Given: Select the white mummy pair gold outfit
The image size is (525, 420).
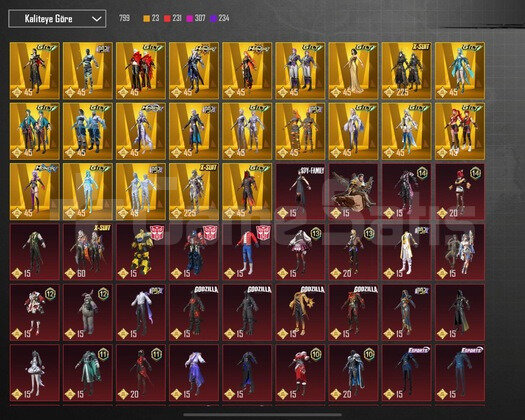Looking at the screenshot, I should (141, 192).
